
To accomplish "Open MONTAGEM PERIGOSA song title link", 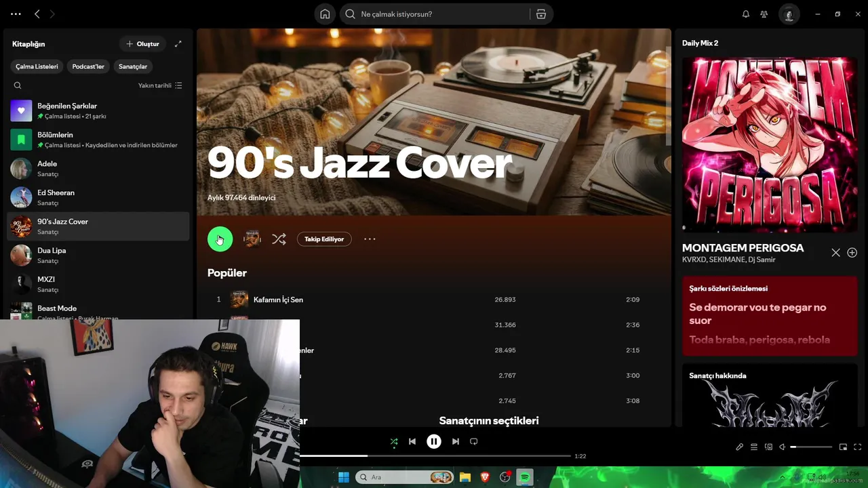I will point(743,248).
